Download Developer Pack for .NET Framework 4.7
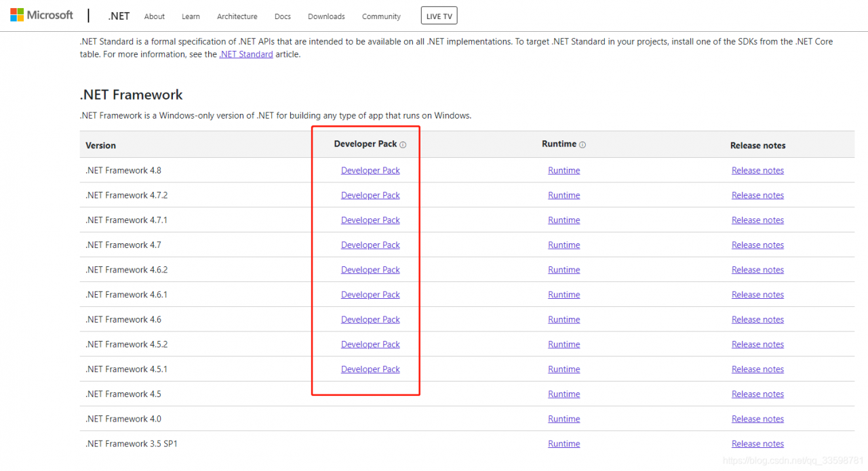Screen dimensions: 868x471 370,245
